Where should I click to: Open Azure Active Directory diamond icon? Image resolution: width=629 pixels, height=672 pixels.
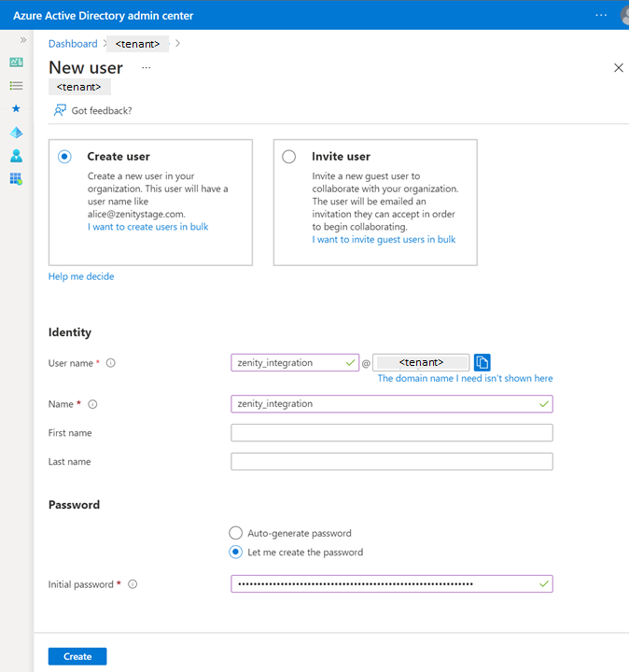tap(16, 133)
